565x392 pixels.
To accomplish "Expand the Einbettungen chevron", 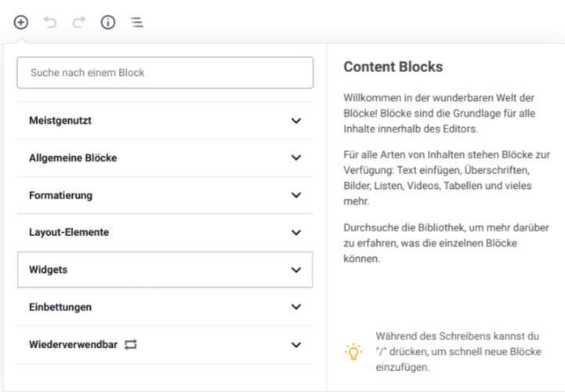I will [x=296, y=307].
